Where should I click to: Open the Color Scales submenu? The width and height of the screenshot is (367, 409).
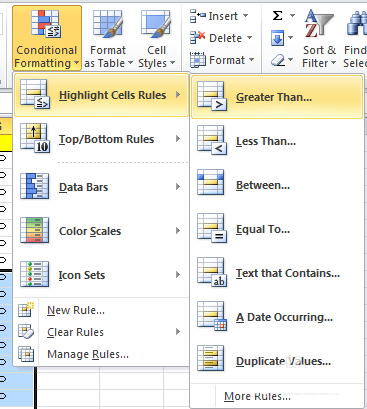(101, 231)
